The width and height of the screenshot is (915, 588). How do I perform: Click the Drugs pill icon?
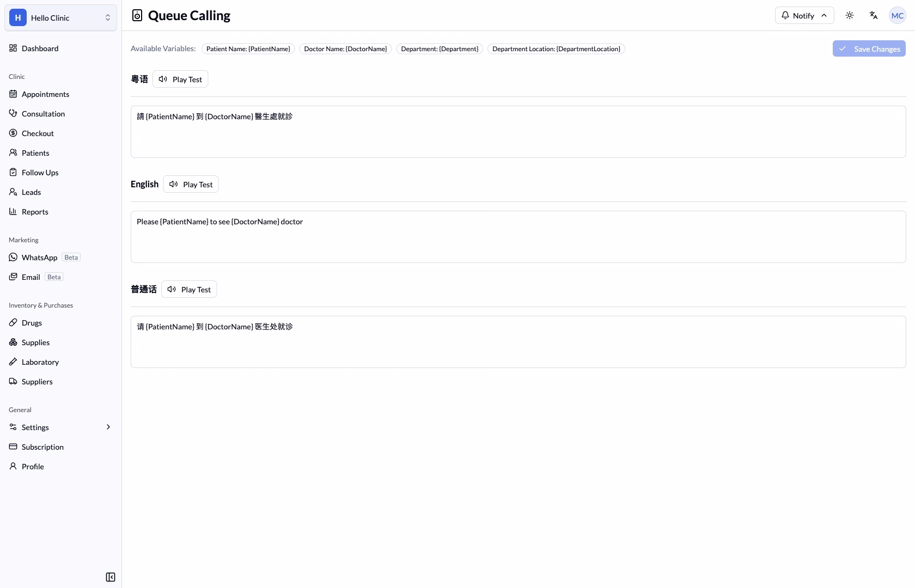[13, 322]
